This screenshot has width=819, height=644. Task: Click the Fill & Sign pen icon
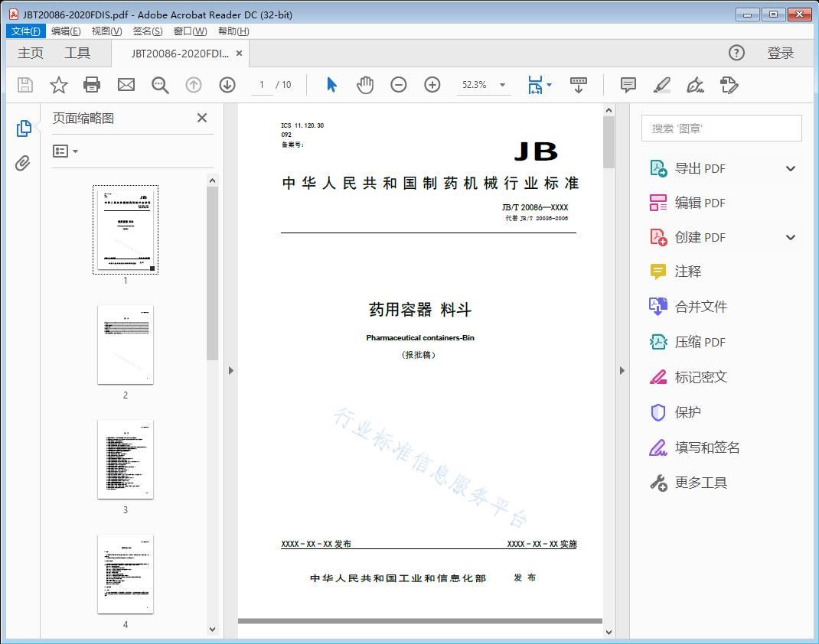pyautogui.click(x=694, y=86)
